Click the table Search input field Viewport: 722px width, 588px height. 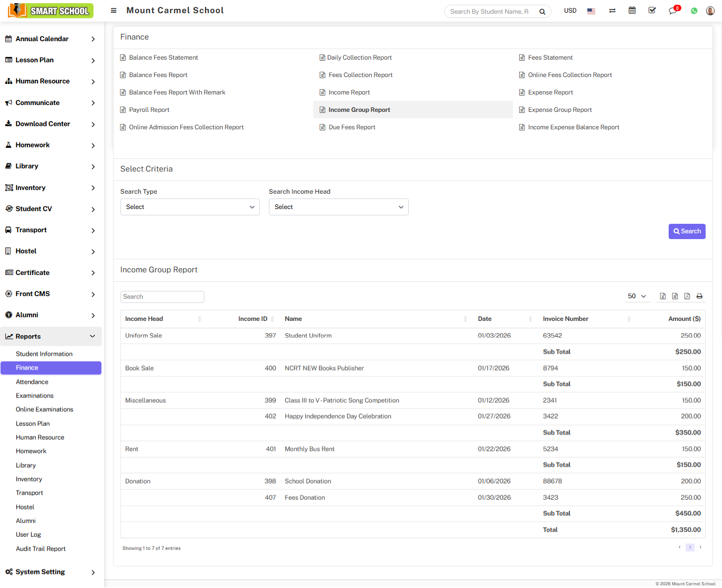[162, 297]
